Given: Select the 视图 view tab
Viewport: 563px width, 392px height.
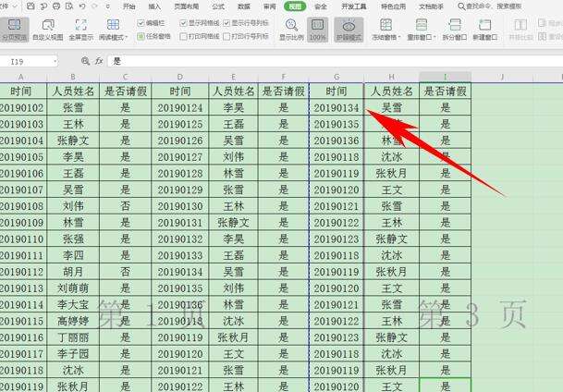Looking at the screenshot, I should pyautogui.click(x=295, y=6).
